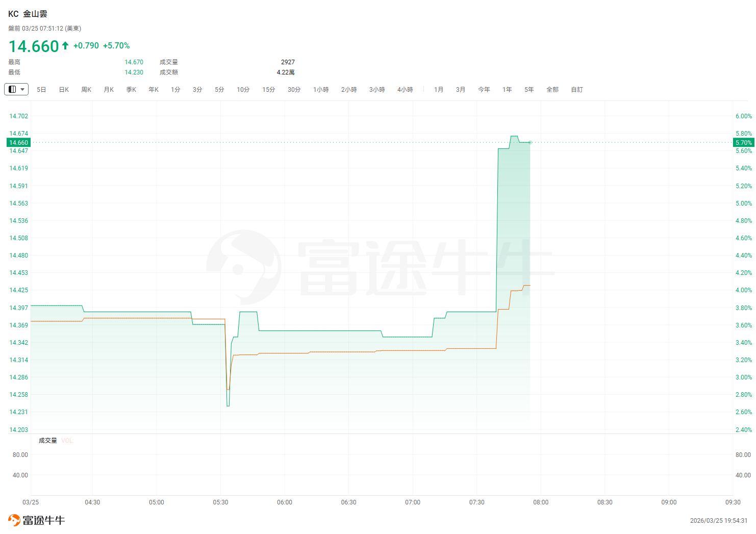Show the 1月 range
The height and width of the screenshot is (534, 756).
(x=439, y=90)
